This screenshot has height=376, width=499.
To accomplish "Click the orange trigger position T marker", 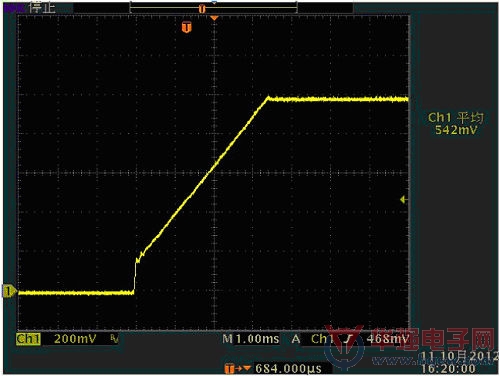I will (x=187, y=27).
